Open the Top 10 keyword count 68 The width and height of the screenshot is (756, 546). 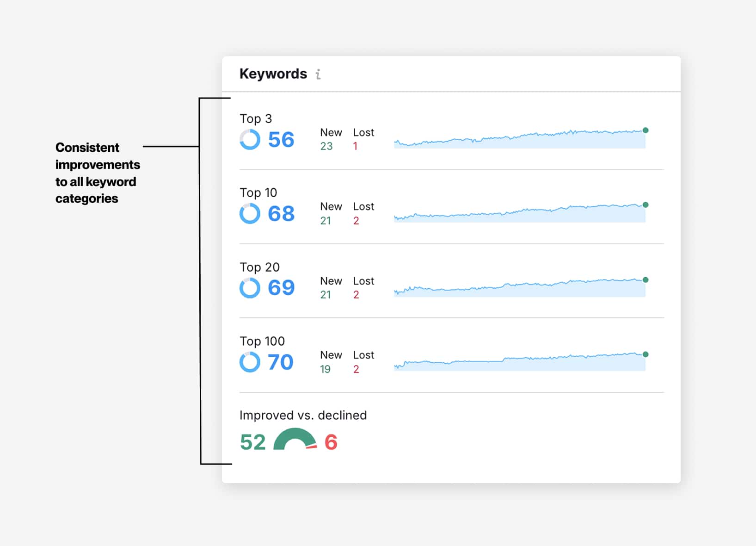(x=281, y=214)
